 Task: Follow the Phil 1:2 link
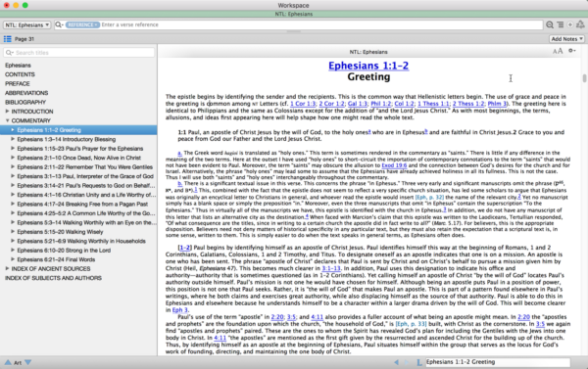pos(380,104)
